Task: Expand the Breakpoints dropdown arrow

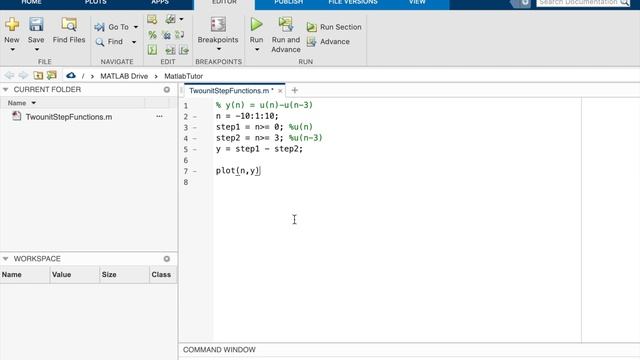Action: point(219,49)
